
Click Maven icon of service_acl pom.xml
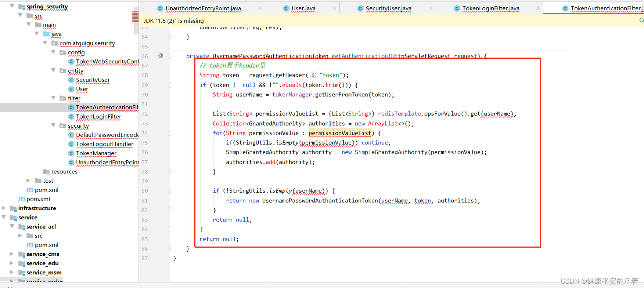point(30,245)
